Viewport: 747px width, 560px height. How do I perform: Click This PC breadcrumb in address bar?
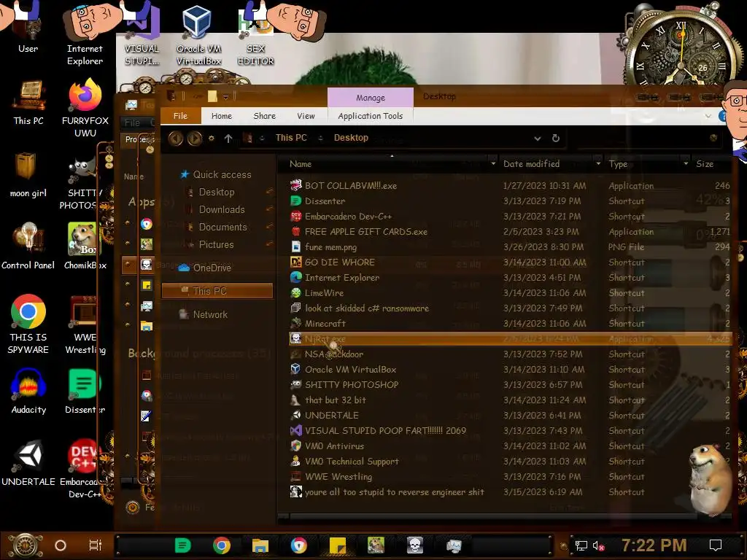[x=291, y=138]
